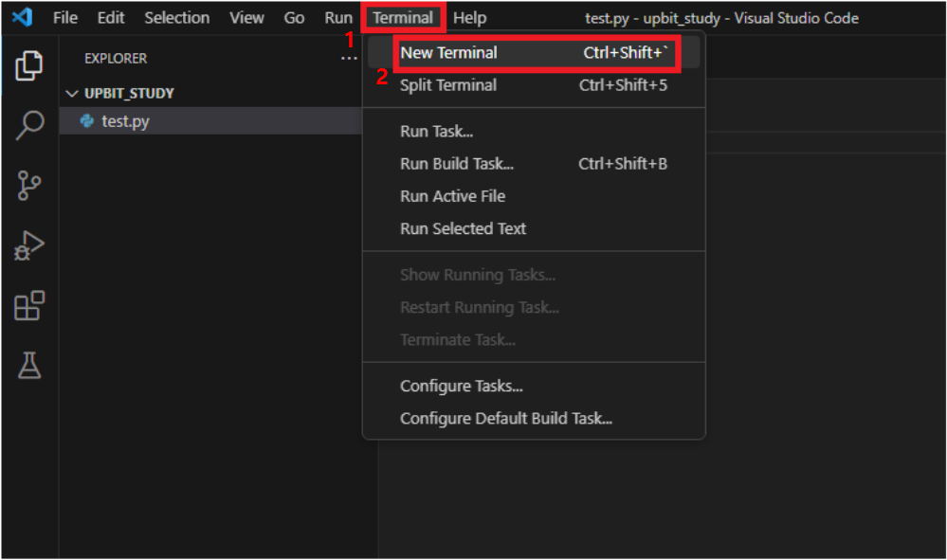Click the VS Code logo icon
The width and height of the screenshot is (947, 560).
(x=23, y=17)
